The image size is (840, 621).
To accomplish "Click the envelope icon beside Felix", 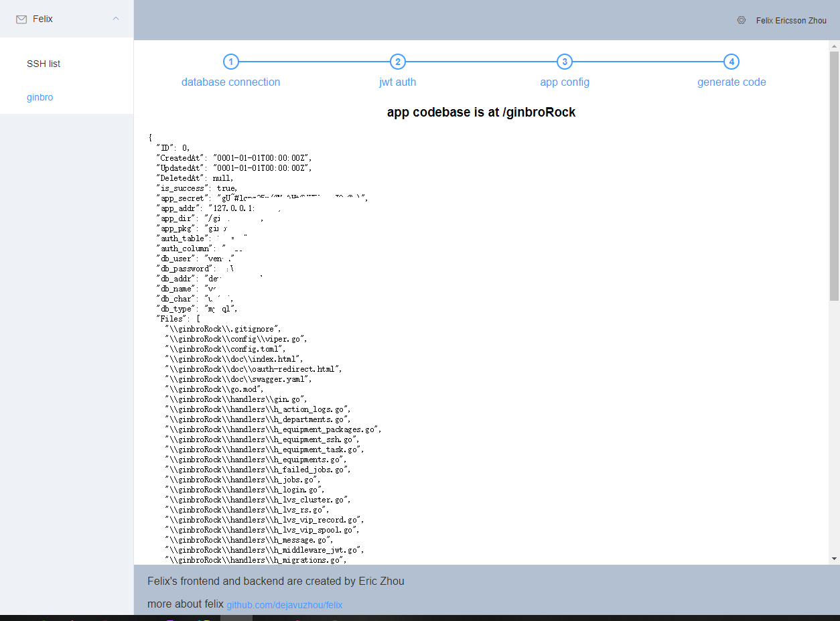I will [21, 19].
